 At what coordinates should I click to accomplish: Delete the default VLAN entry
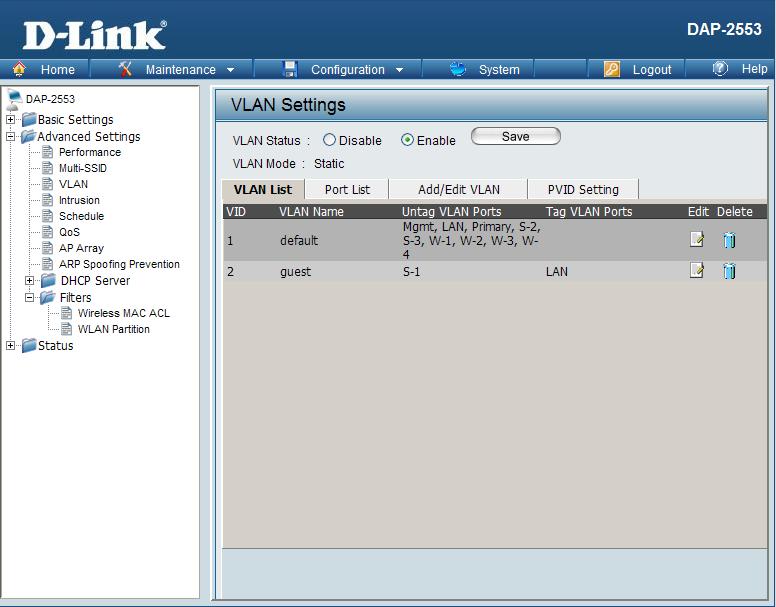[729, 240]
